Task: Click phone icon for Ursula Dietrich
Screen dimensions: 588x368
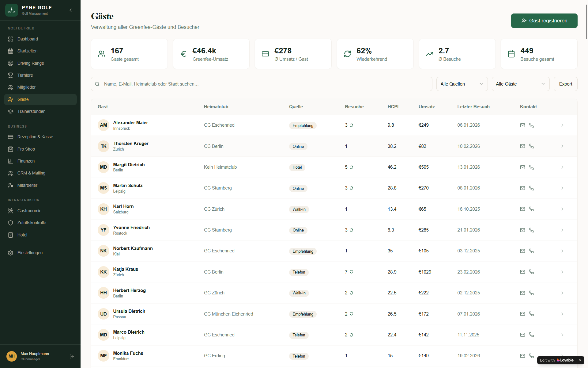Action: tap(531, 314)
